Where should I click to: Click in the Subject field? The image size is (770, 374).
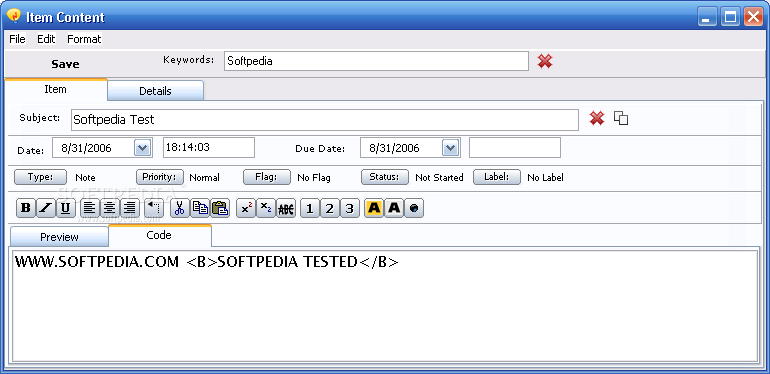(x=325, y=120)
